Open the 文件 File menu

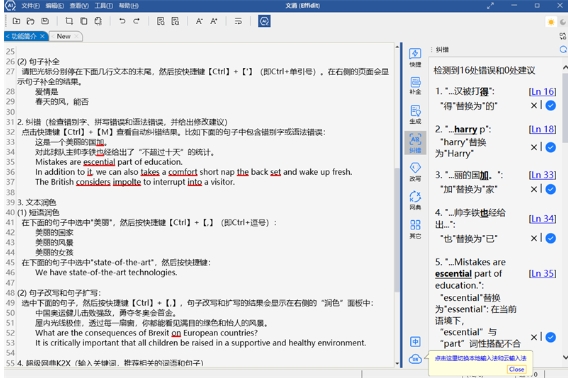(x=30, y=5)
